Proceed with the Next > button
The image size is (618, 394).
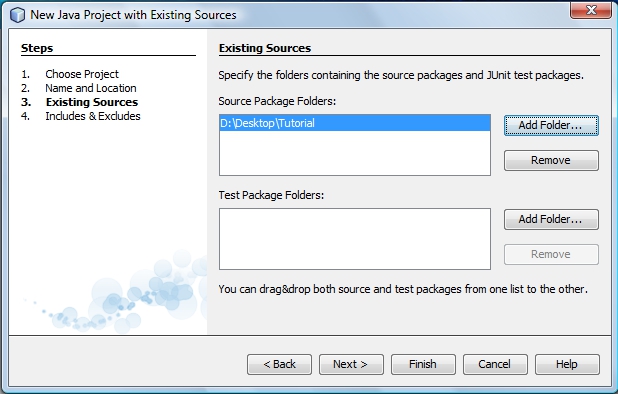[351, 364]
